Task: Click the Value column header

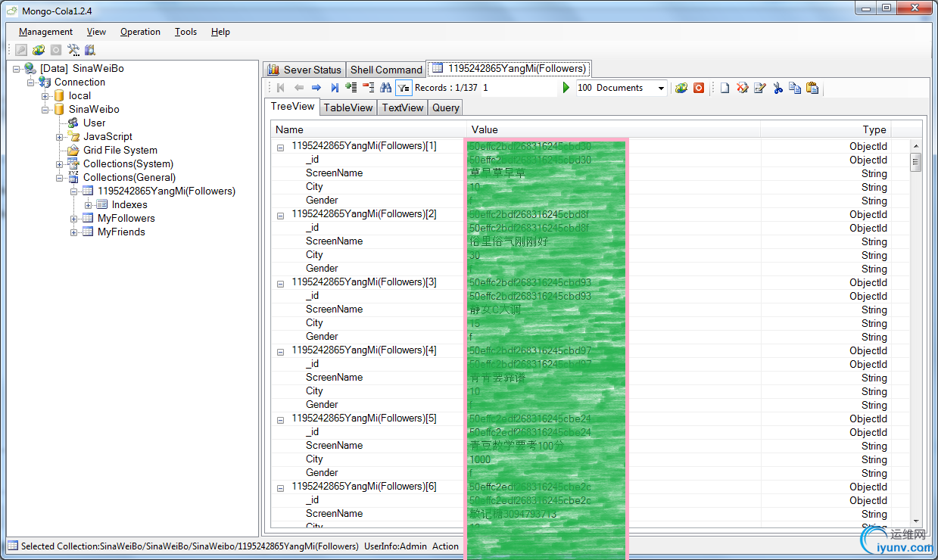Action: [614, 129]
